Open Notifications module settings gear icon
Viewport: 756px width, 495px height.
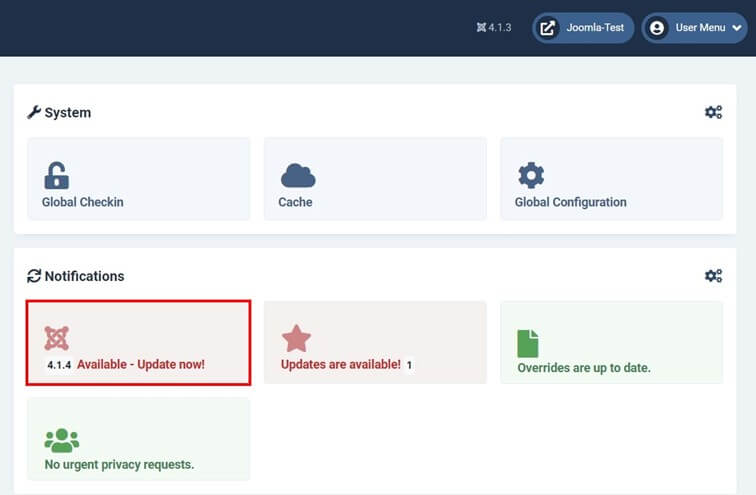pos(713,276)
